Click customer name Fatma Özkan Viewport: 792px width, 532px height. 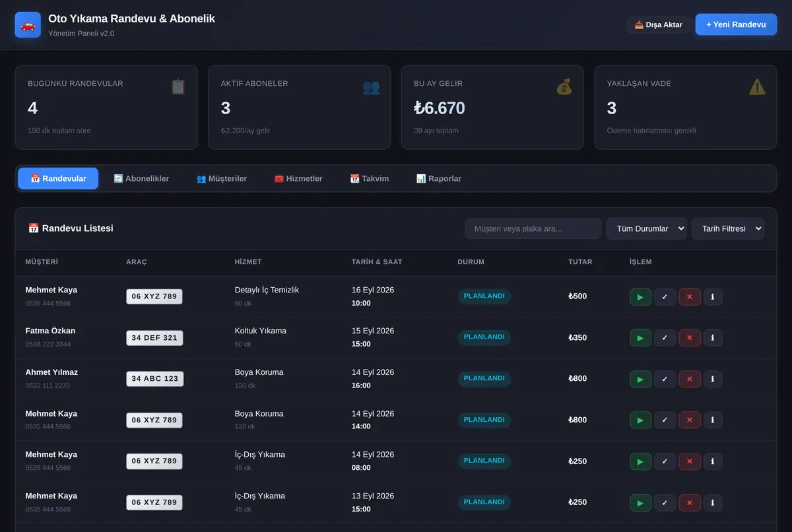click(50, 331)
